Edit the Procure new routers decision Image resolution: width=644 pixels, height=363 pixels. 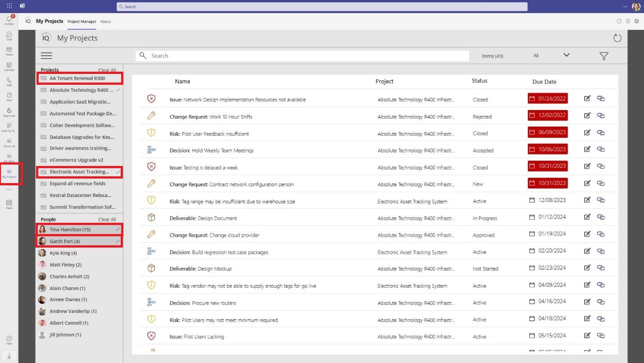pyautogui.click(x=587, y=302)
